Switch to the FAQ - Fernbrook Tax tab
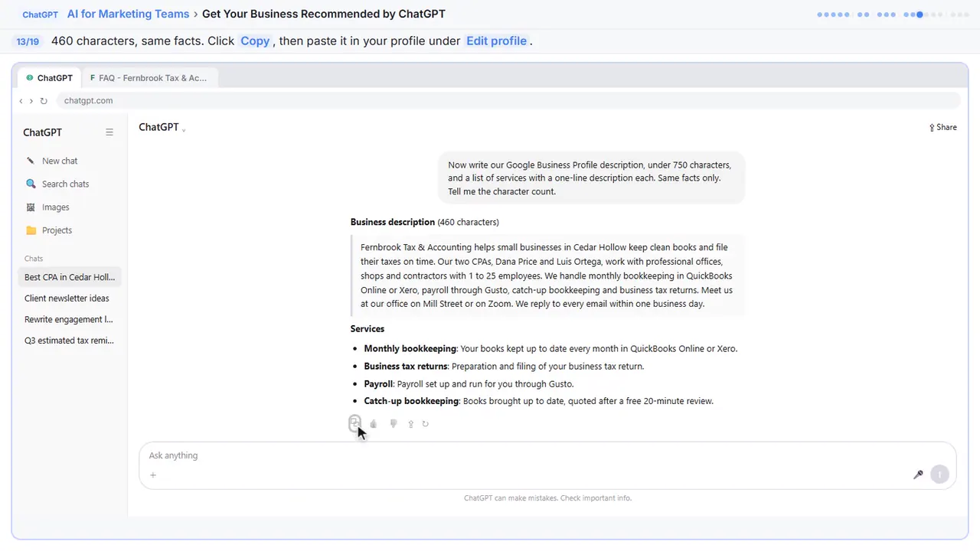The height and width of the screenshot is (551, 980). coord(149,78)
